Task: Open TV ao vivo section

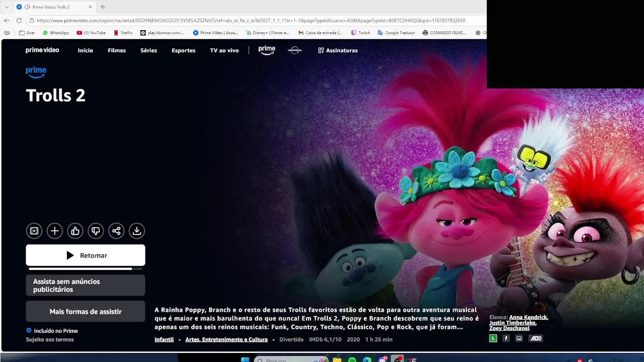Action: click(x=224, y=50)
